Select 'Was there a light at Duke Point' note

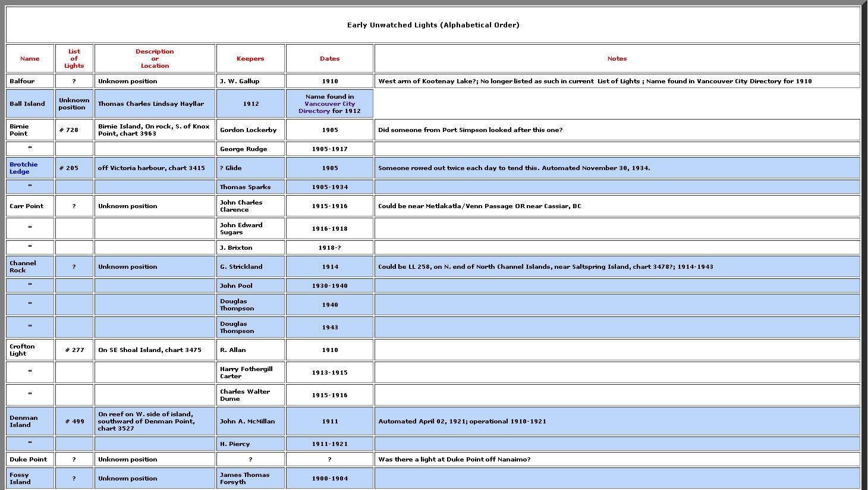pos(617,459)
